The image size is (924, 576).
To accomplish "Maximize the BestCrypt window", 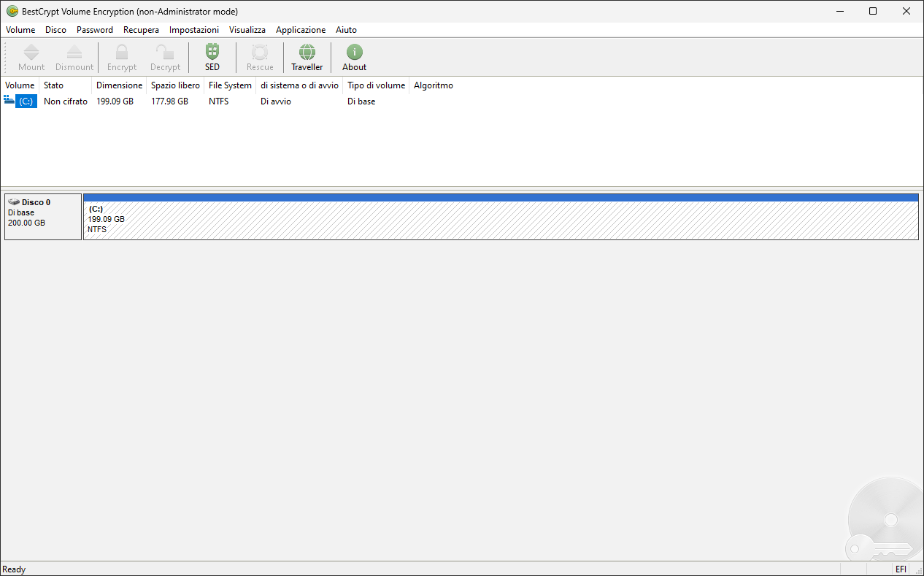I will tap(873, 11).
